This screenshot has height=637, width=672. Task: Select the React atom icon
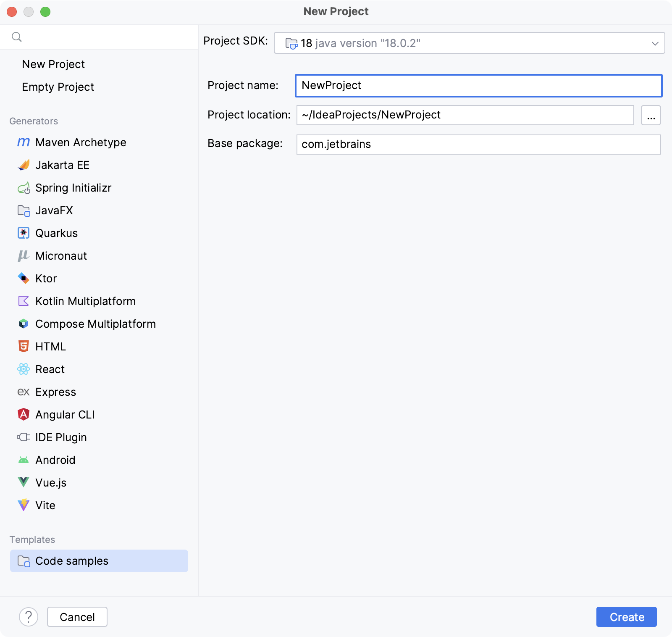pos(24,369)
